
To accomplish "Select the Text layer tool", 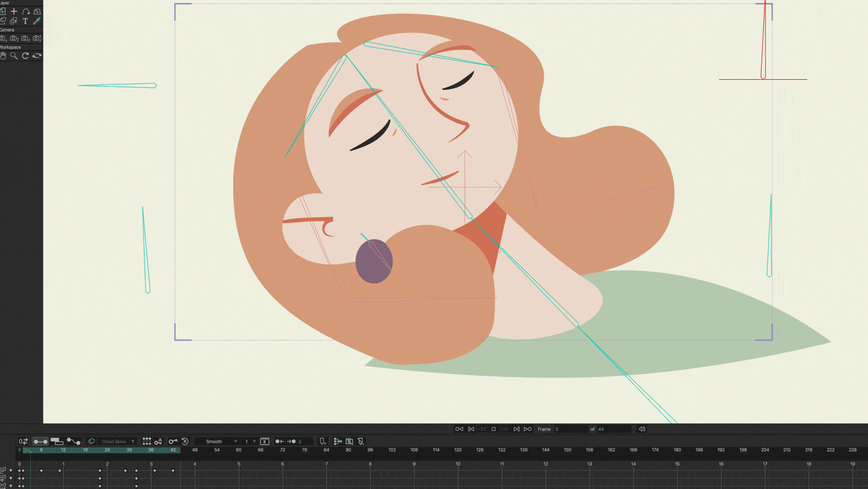I will (x=25, y=21).
